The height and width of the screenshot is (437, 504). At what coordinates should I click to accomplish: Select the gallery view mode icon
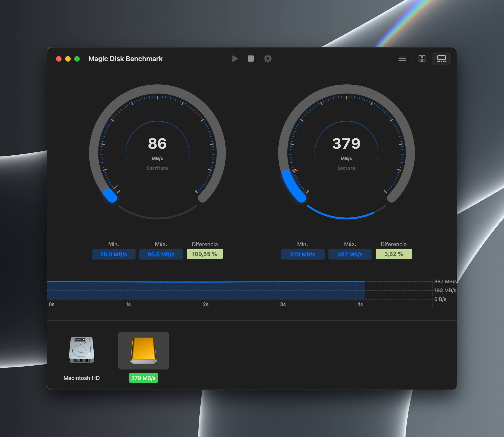[x=441, y=59]
